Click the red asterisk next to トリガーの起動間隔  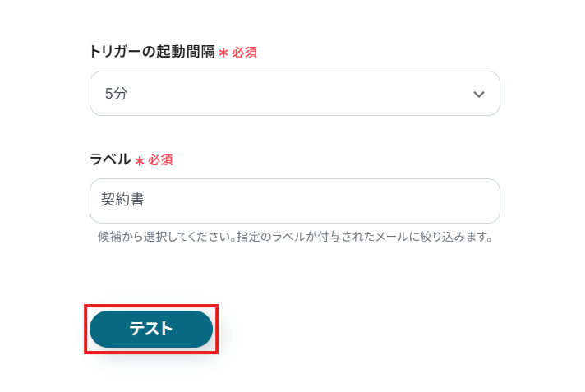(x=223, y=53)
